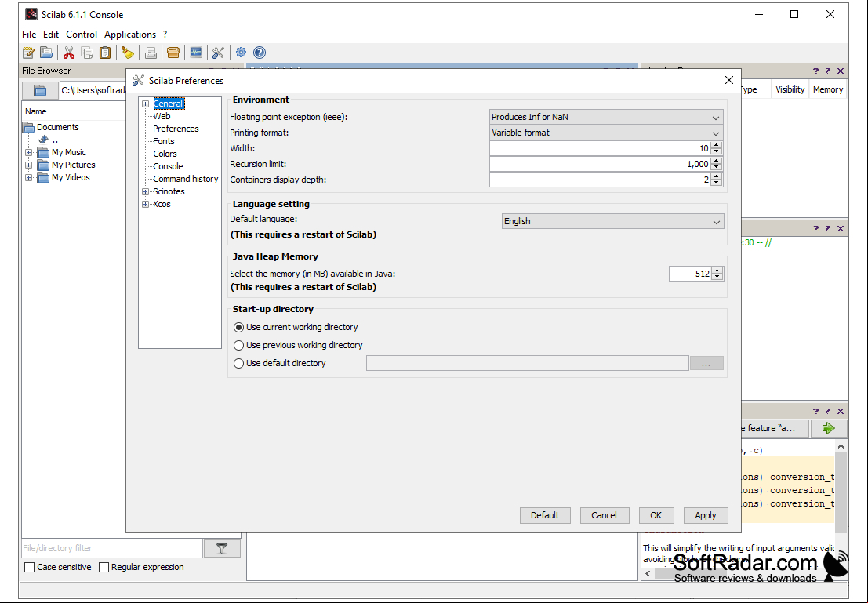Click the default directory browse '...' button
Screen dimensions: 868x603
click(706, 364)
